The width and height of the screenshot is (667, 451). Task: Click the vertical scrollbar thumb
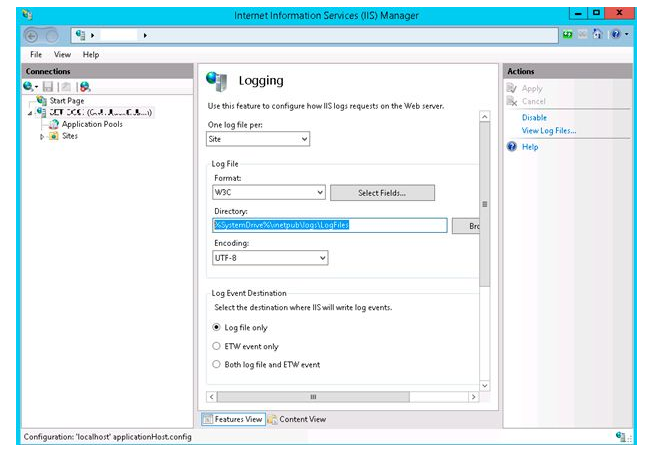[x=485, y=204]
